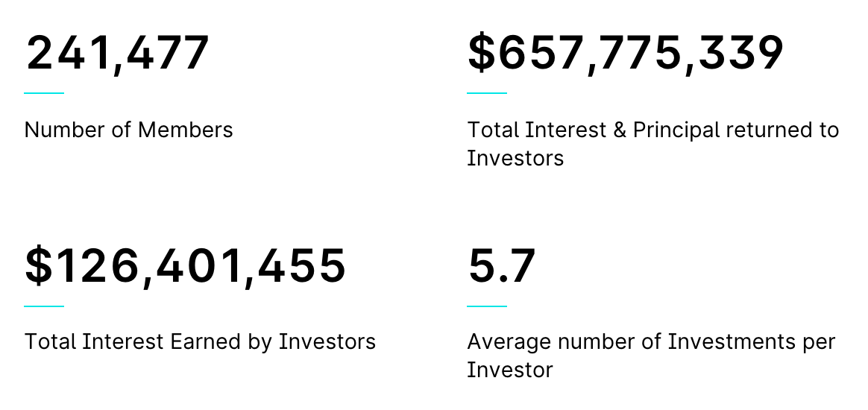Click the 5.7 average investments figure
This screenshot has height=410, width=868.
tap(502, 266)
